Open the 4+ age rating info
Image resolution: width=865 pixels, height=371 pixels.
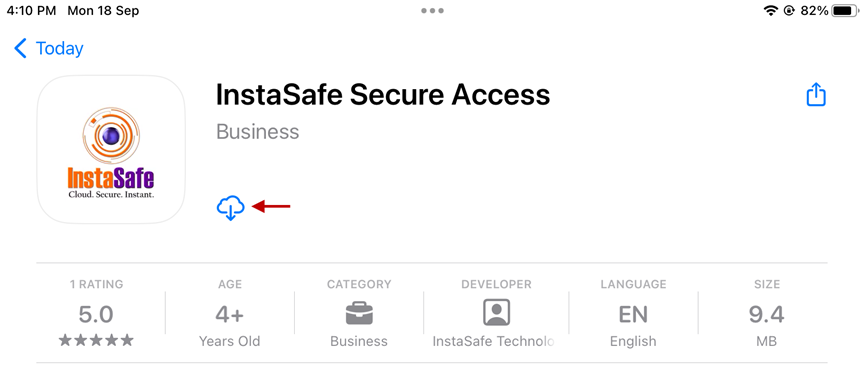229,315
